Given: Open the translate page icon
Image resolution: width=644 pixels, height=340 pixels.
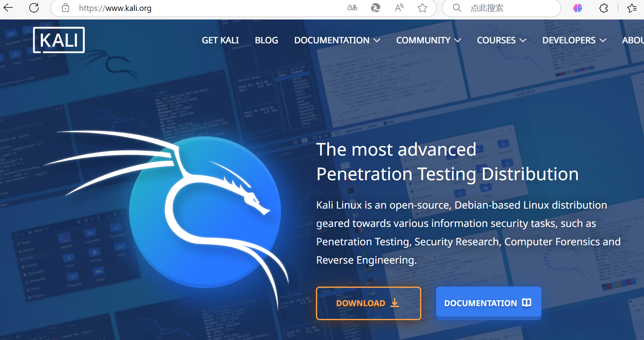Looking at the screenshot, I should coord(352,8).
